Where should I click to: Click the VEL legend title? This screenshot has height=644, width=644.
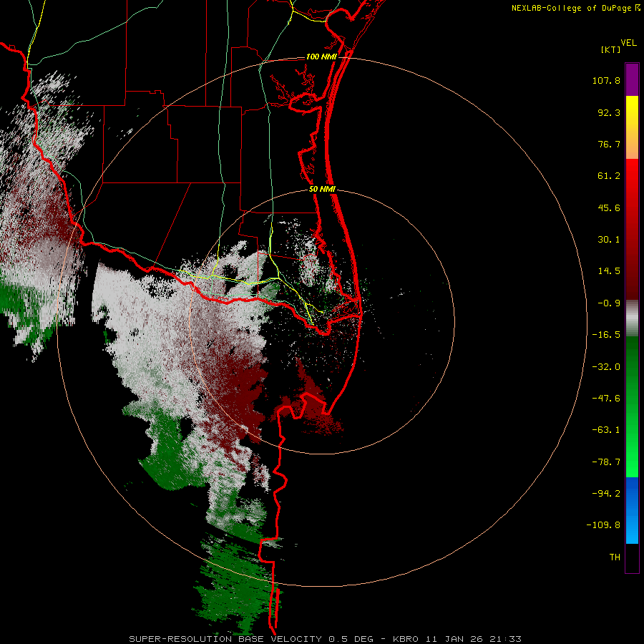pos(628,43)
